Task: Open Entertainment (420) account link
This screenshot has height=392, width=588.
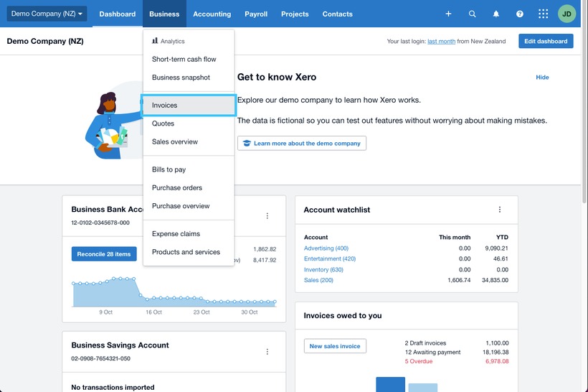Action: 330,258
